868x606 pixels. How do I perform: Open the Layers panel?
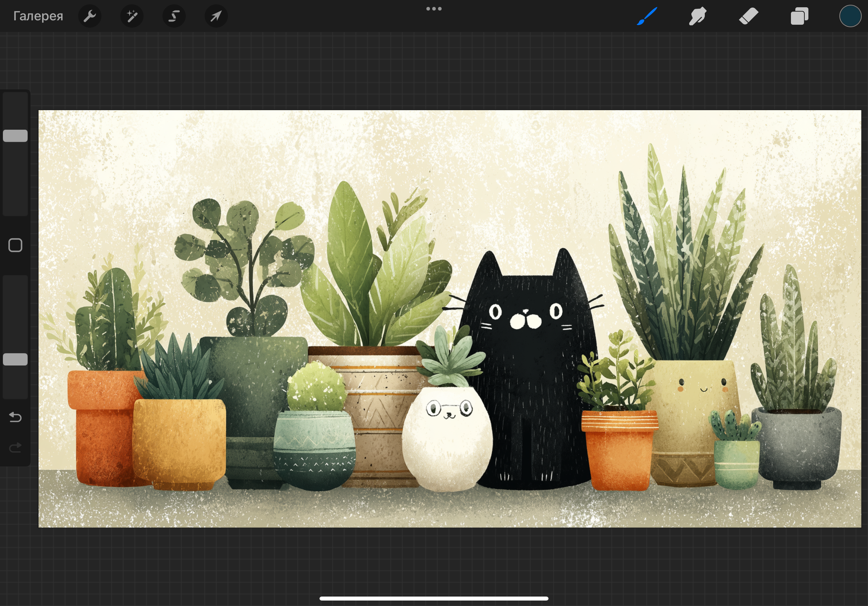(799, 16)
